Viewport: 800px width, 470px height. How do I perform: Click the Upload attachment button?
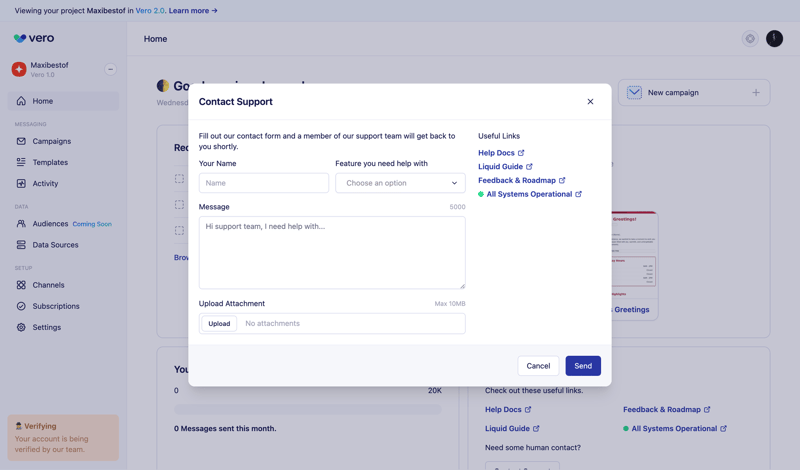[x=219, y=324]
